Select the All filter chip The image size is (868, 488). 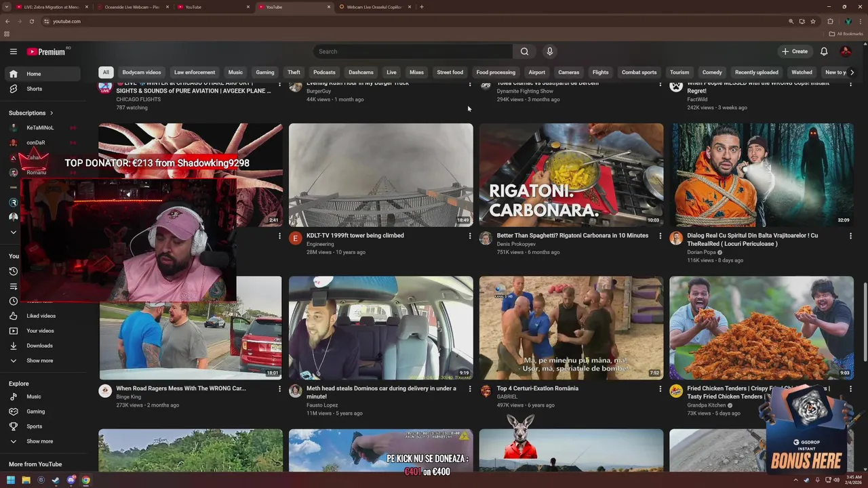point(106,72)
